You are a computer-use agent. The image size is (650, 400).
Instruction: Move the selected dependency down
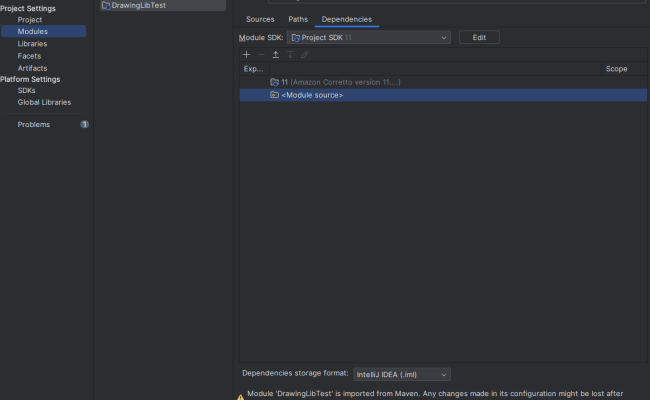pyautogui.click(x=290, y=54)
